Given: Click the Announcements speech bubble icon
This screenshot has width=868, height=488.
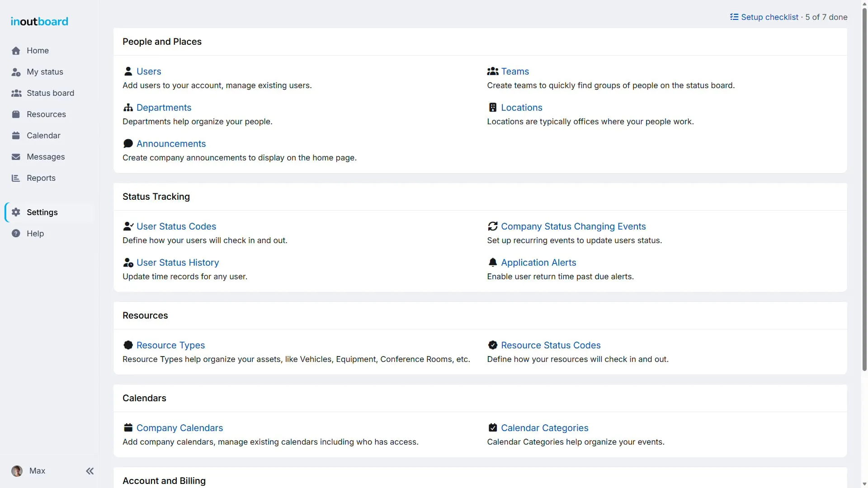Looking at the screenshot, I should [x=128, y=144].
